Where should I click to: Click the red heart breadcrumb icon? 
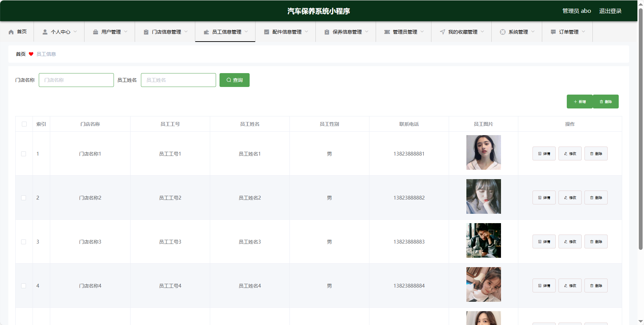[x=31, y=54]
